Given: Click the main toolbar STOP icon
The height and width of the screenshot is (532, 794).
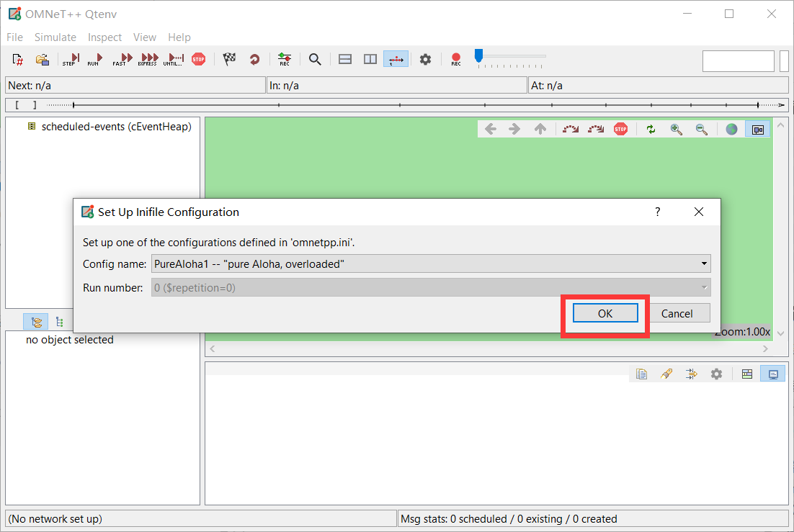Looking at the screenshot, I should pyautogui.click(x=199, y=59).
